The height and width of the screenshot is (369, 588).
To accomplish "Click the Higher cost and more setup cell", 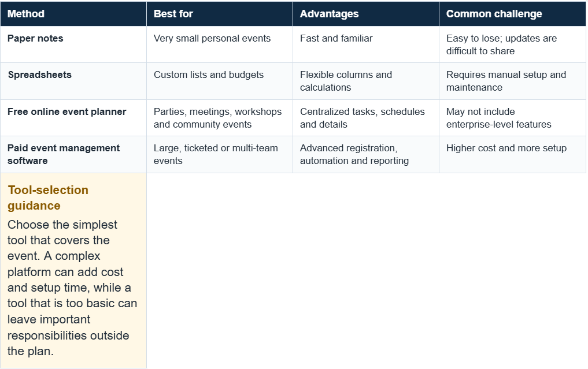I will pos(512,154).
